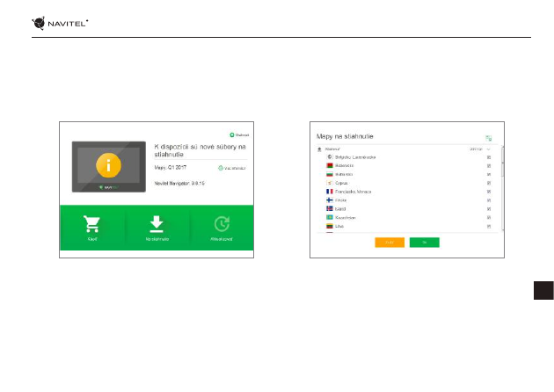Click the Navitel logo in page header

click(x=60, y=24)
